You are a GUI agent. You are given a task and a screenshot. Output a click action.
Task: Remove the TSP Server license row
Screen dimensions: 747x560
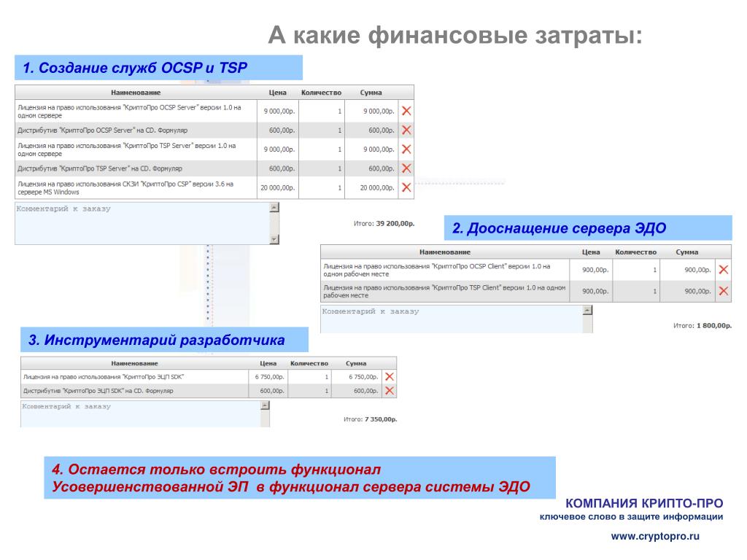406,149
